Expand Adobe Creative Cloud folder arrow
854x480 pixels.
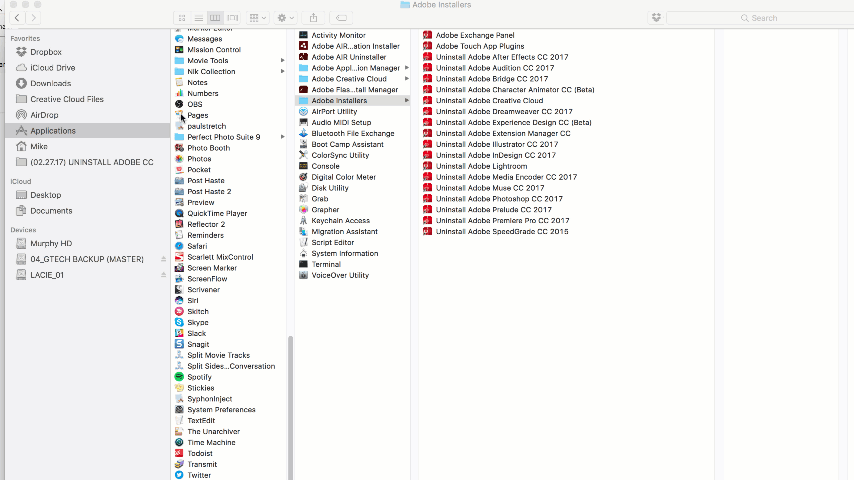pos(406,79)
